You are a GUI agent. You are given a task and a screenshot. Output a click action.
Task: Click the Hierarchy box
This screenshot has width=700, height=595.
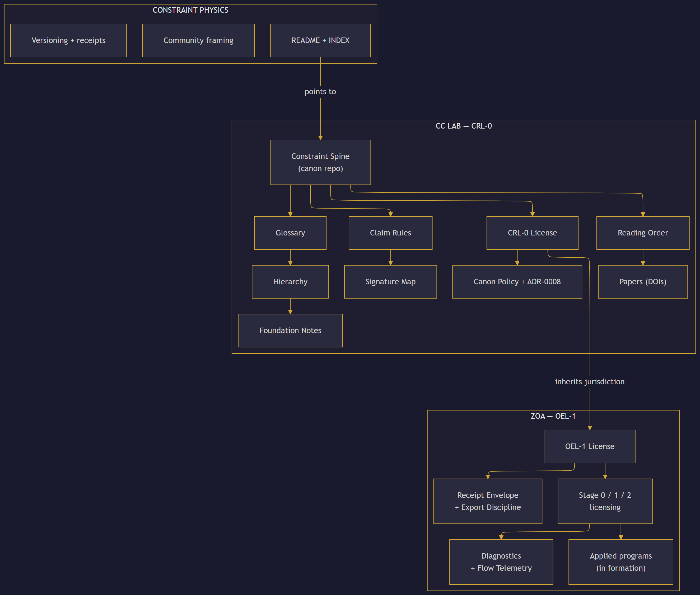coord(290,282)
